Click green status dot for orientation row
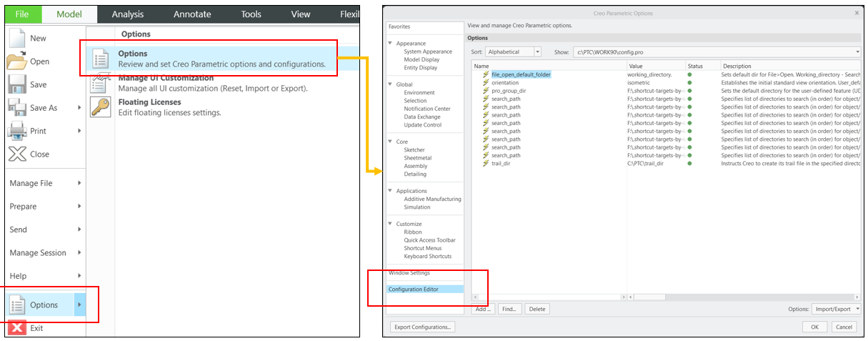This screenshot has height=341, width=868. click(x=690, y=83)
